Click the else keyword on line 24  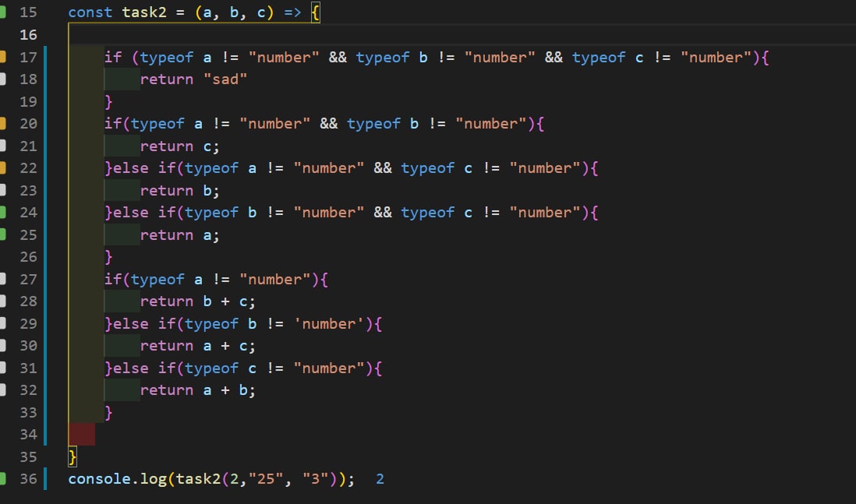pos(130,212)
